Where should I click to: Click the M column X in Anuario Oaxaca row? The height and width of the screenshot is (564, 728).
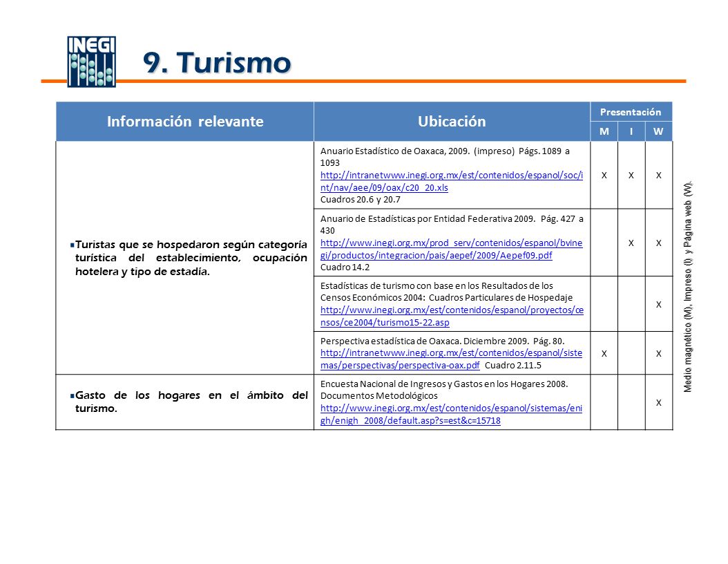(x=604, y=176)
